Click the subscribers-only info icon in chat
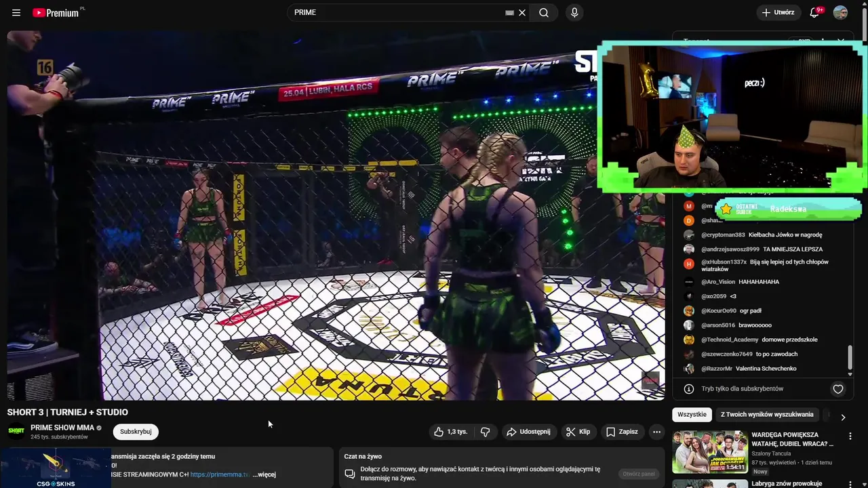Screen dimensions: 868x488 (689, 389)
